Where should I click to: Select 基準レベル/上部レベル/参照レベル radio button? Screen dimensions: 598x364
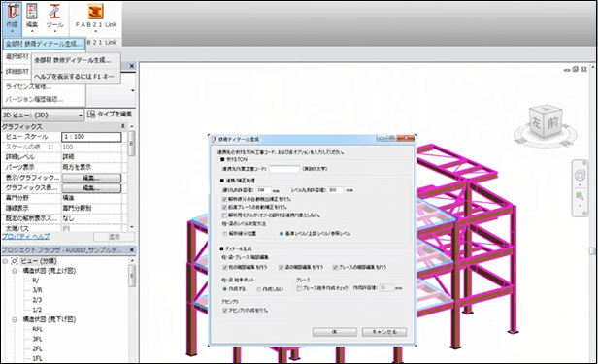(x=282, y=233)
